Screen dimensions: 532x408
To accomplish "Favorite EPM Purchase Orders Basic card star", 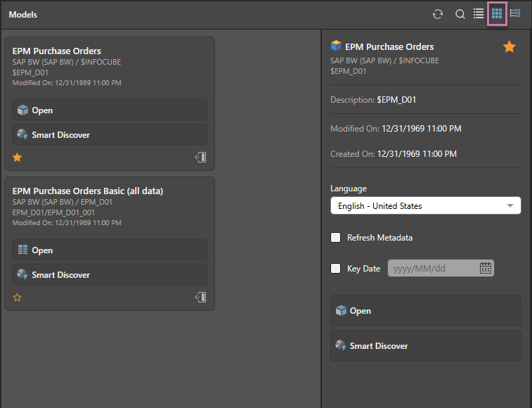I will tap(18, 298).
